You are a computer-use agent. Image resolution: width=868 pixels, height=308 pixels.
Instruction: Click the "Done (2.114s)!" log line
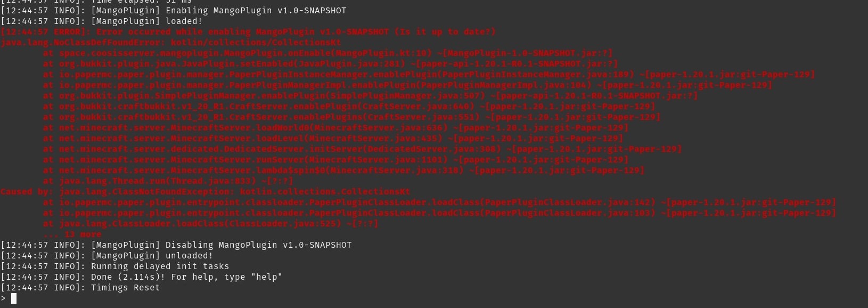click(141, 277)
